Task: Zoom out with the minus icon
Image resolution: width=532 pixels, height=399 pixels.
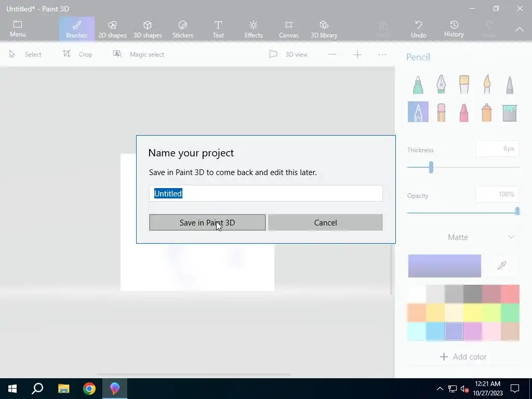Action: (332, 55)
